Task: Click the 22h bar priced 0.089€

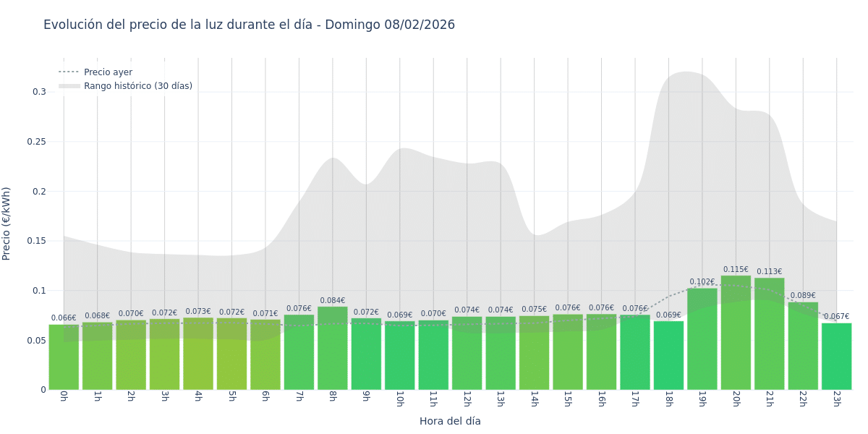Action: 803,346
